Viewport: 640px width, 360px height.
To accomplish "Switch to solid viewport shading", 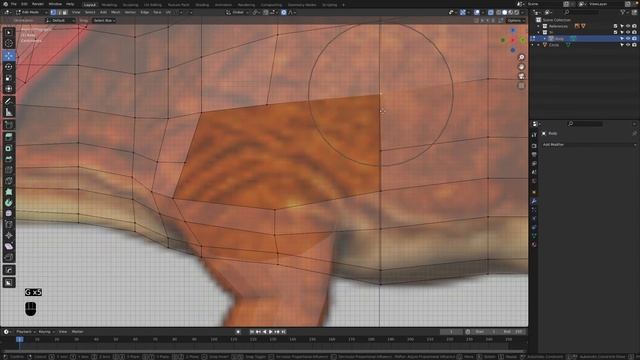I will pyautogui.click(x=504, y=12).
